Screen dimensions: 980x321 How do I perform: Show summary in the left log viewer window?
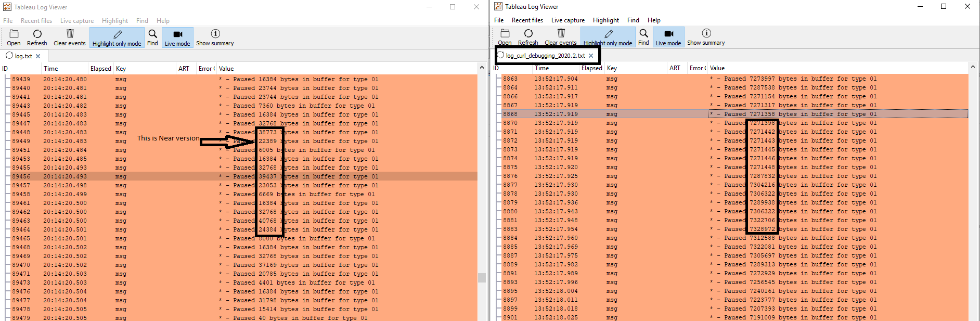click(x=215, y=37)
